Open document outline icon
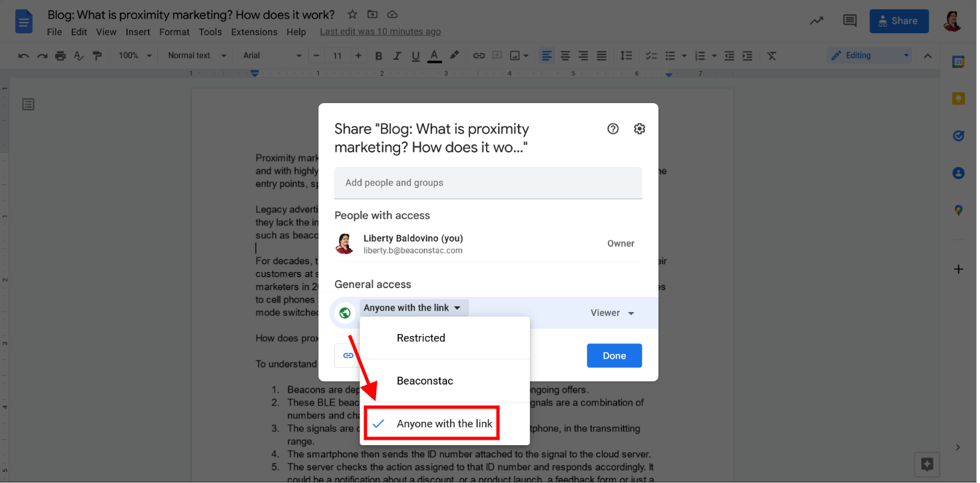Viewport: 980px width, 483px height. coord(28,104)
